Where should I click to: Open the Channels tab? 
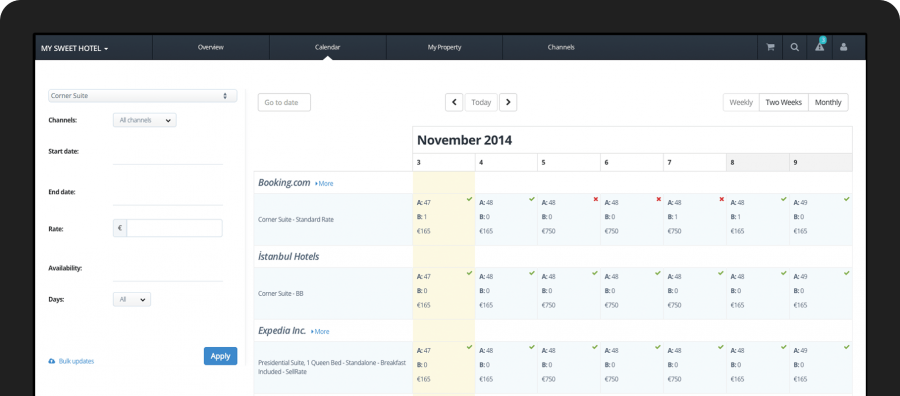pyautogui.click(x=561, y=47)
